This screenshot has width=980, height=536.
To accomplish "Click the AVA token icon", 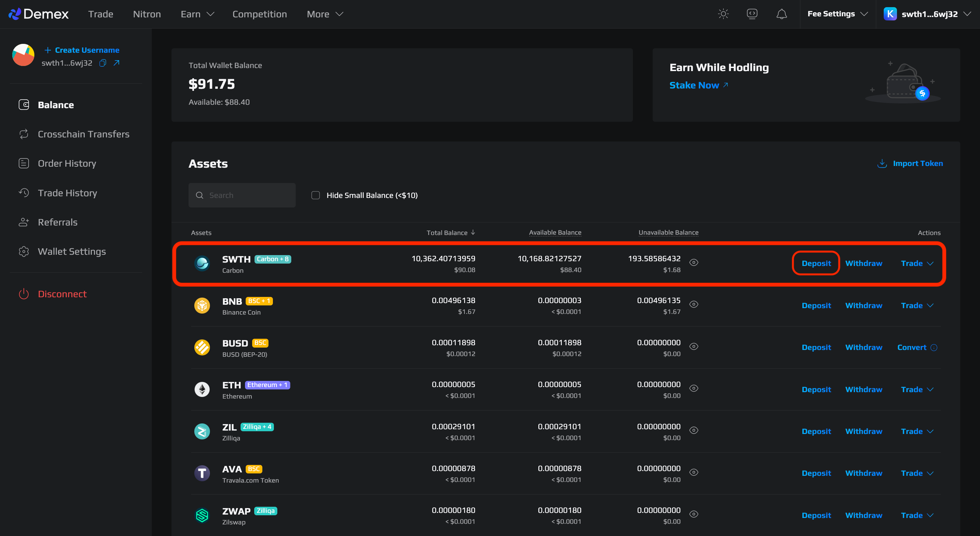I will pos(202,473).
